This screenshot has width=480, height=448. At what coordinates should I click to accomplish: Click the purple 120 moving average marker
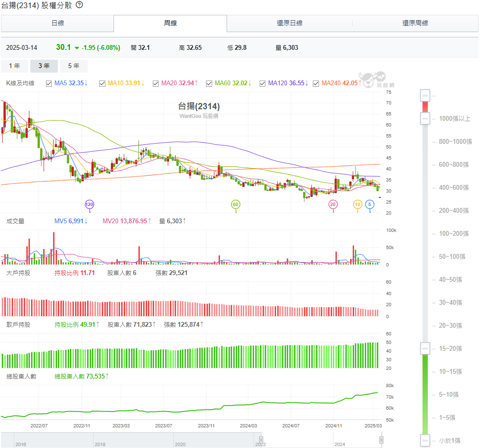click(x=89, y=205)
